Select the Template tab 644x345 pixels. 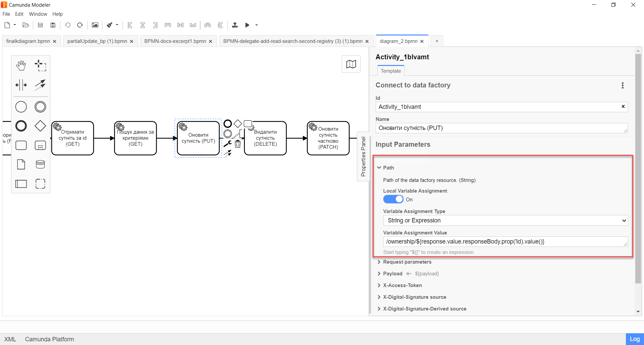(x=391, y=71)
